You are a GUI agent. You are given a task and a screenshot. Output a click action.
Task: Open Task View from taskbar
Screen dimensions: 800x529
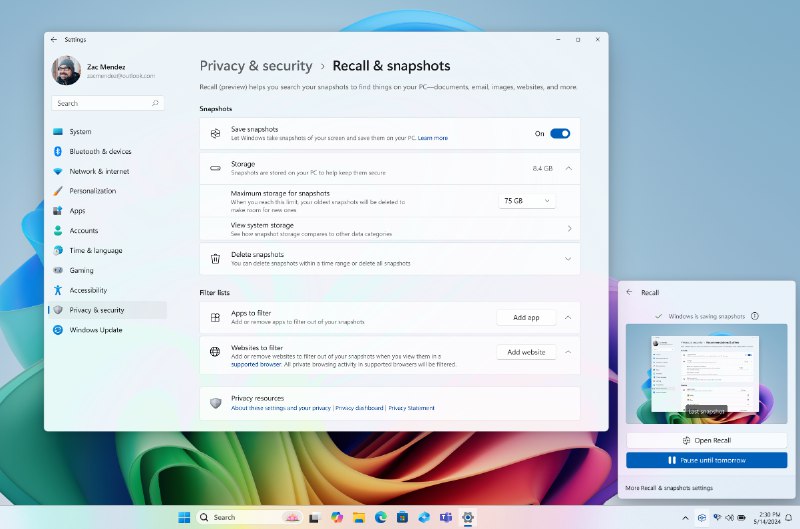click(x=314, y=518)
